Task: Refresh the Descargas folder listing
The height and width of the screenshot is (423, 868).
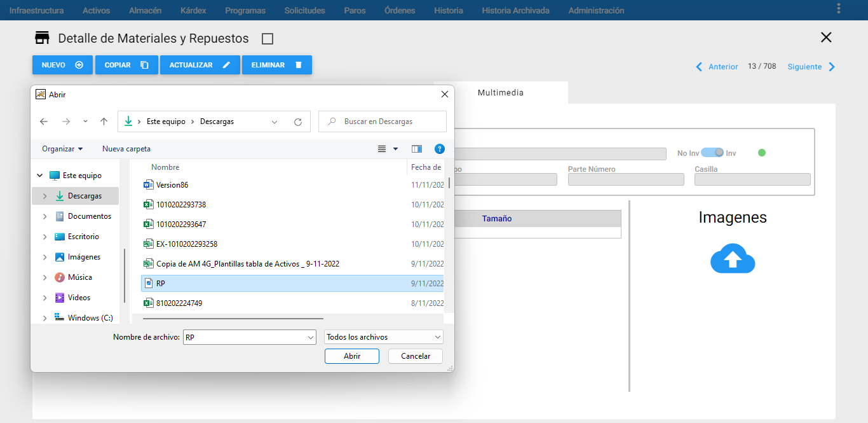Action: pyautogui.click(x=298, y=121)
